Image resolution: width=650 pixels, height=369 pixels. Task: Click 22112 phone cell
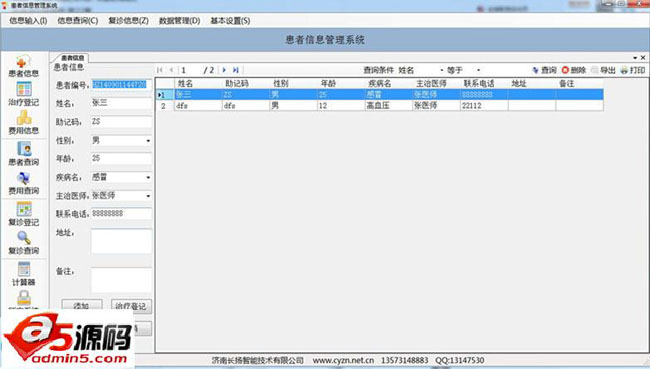(484, 105)
